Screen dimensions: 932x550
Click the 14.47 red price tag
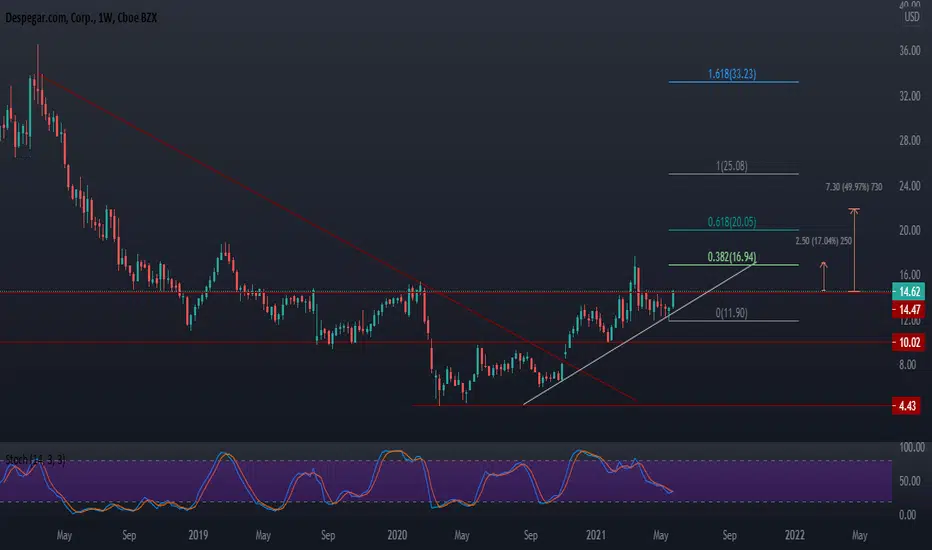click(x=908, y=309)
